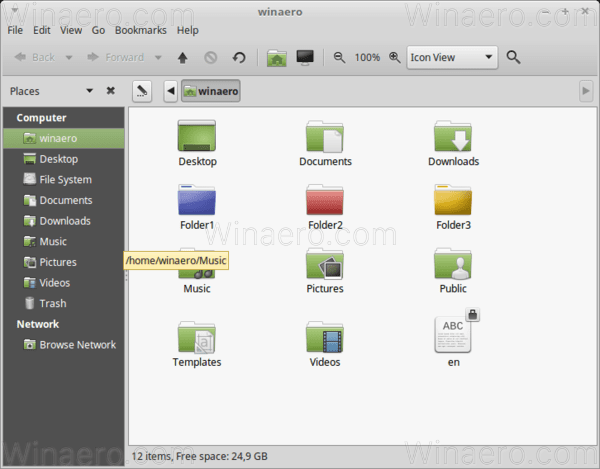
Task: Open the File menu
Action: coord(15,30)
